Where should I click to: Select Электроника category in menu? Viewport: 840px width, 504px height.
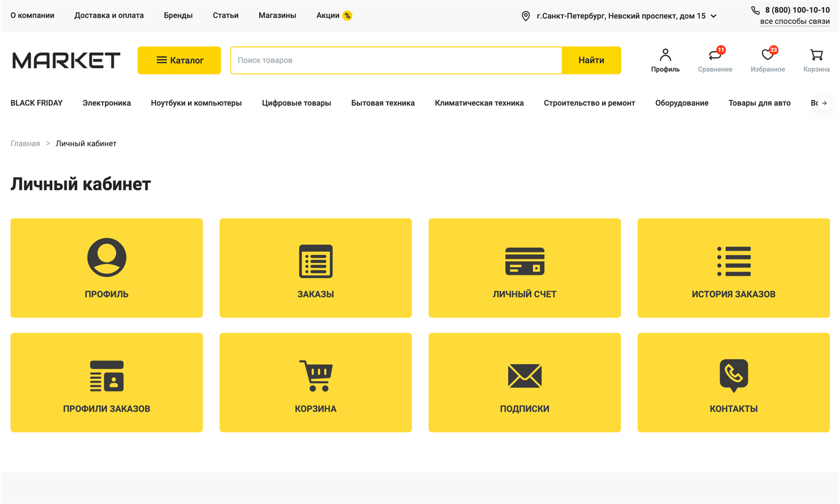[106, 103]
